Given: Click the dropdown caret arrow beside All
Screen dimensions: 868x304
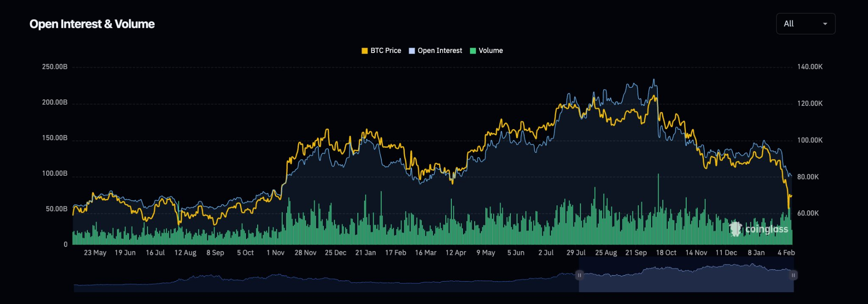Looking at the screenshot, I should 825,24.
